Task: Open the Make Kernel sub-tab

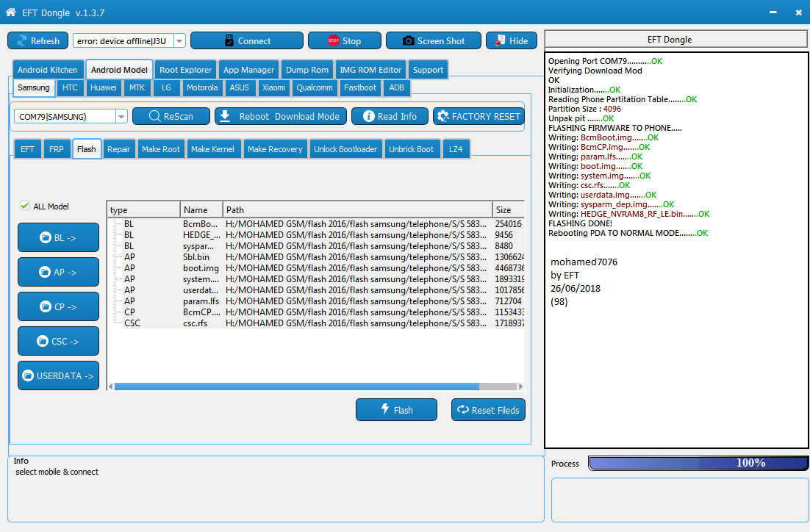Action: click(213, 148)
